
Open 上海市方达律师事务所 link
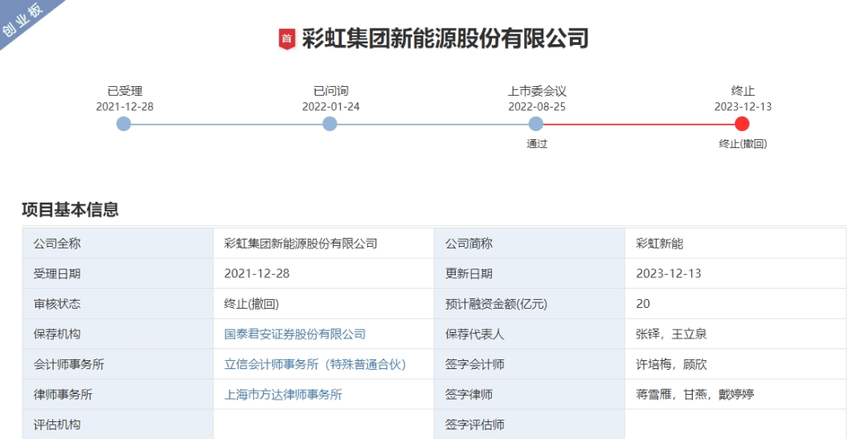pos(283,395)
